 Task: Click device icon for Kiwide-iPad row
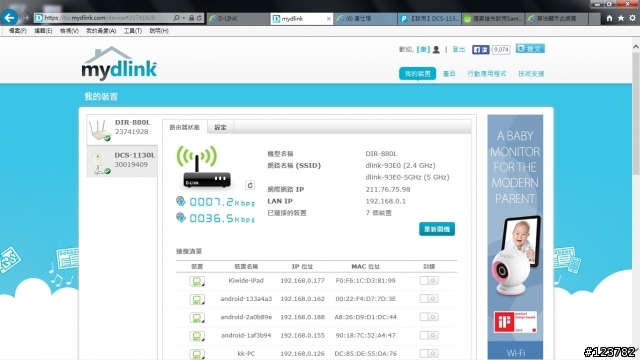point(197,281)
